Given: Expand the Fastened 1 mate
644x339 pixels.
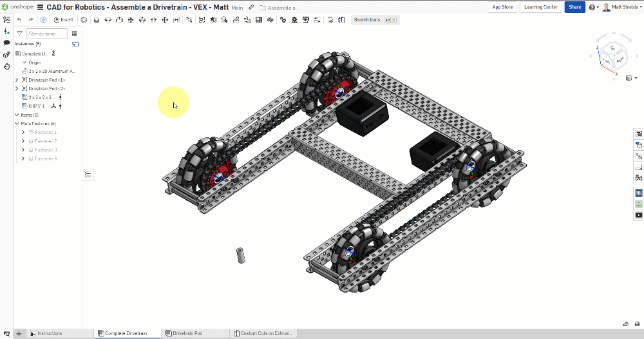Looking at the screenshot, I should tap(23, 132).
